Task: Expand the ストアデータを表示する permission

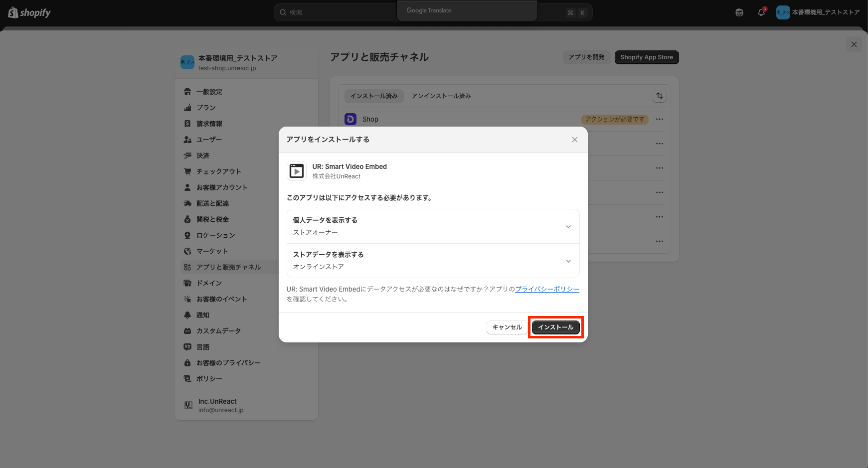Action: (433, 261)
